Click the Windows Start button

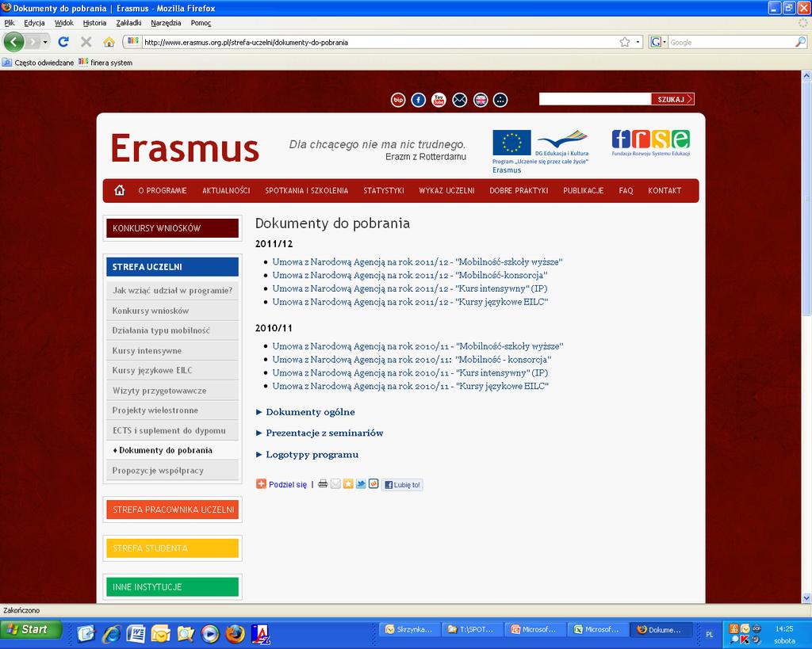(31, 629)
